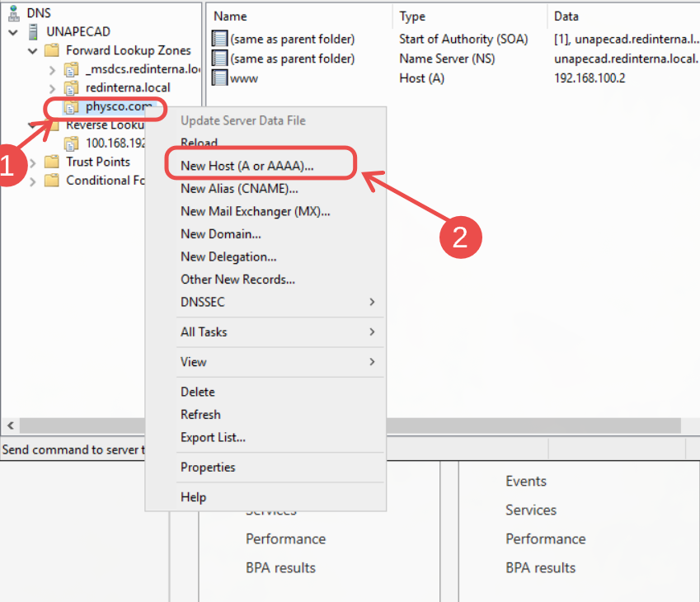Select New Delegation menu entry
The image size is (700, 602).
coord(265,256)
